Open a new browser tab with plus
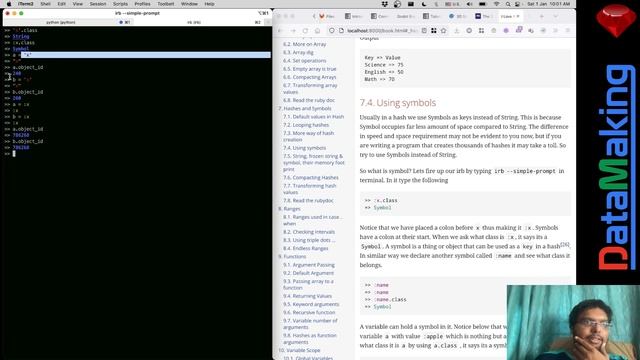The width and height of the screenshot is (640, 360). coord(542,16)
